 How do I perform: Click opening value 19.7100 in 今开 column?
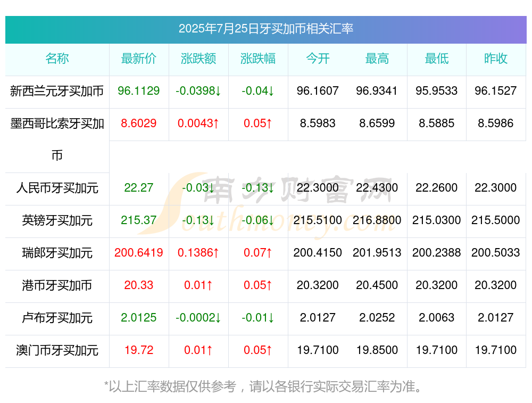coord(318,350)
